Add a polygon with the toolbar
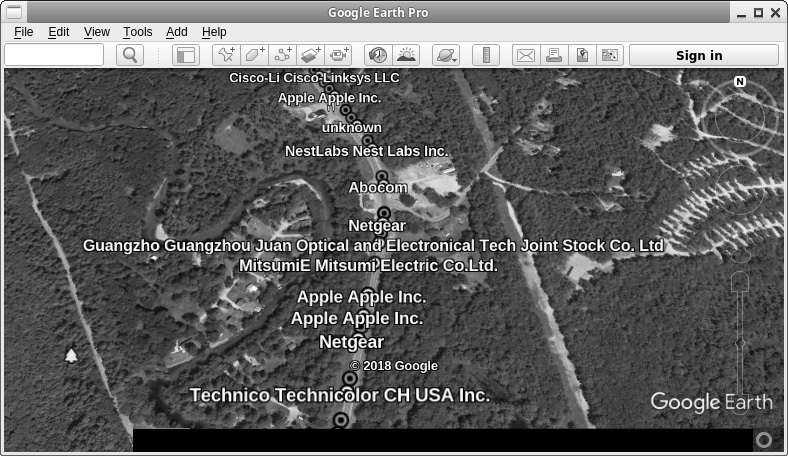 point(255,55)
